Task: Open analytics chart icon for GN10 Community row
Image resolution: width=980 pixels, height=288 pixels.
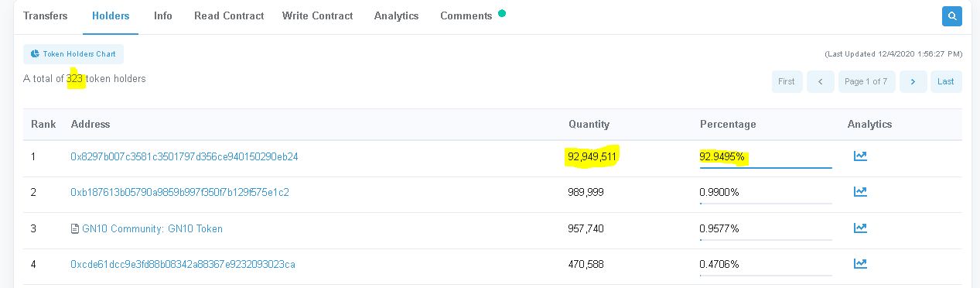Action: point(859,228)
